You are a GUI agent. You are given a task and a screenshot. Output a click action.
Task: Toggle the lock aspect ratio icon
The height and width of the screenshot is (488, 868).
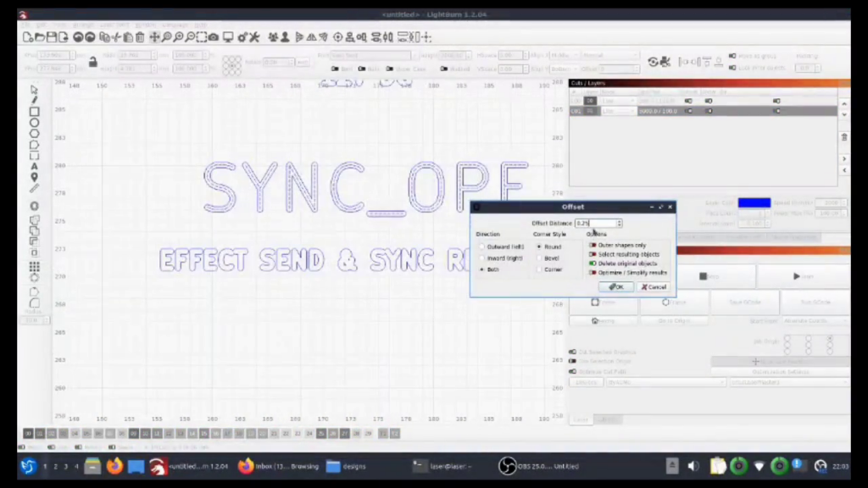point(93,62)
